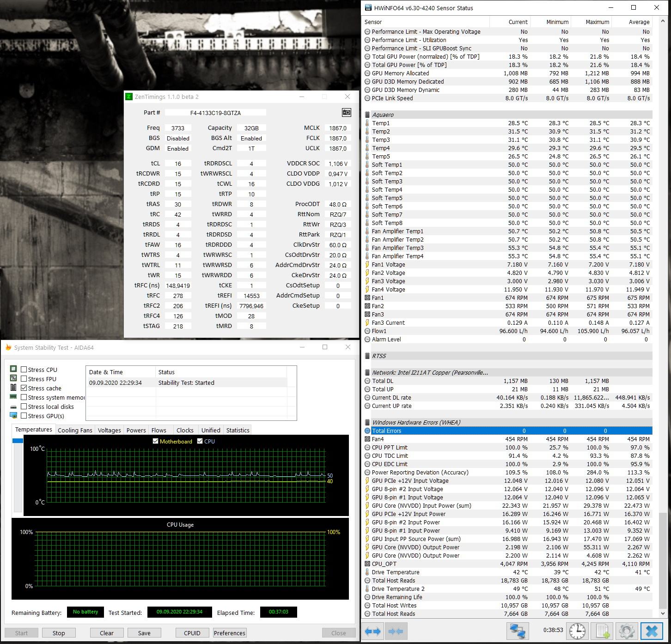Click the AIDA64 graph vertical slider bar

(x=18, y=475)
